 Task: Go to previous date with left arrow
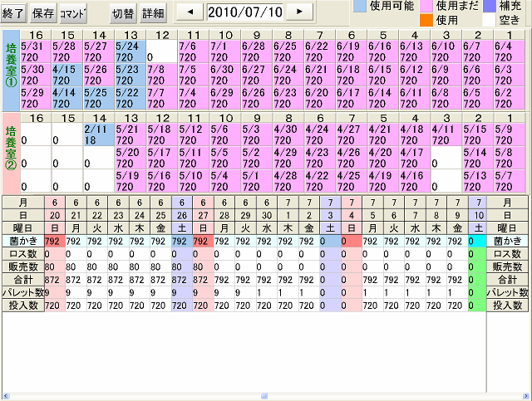coord(190,12)
